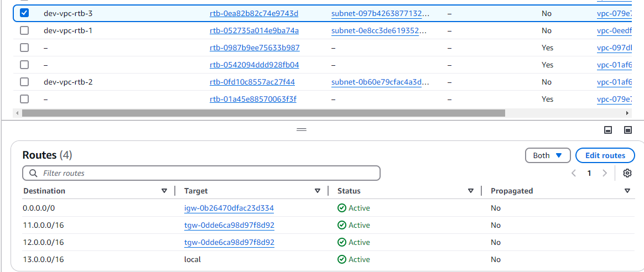The height and width of the screenshot is (272, 644).
Task: Select the dev-vpc-rtb-1 checkbox
Action: [x=24, y=30]
